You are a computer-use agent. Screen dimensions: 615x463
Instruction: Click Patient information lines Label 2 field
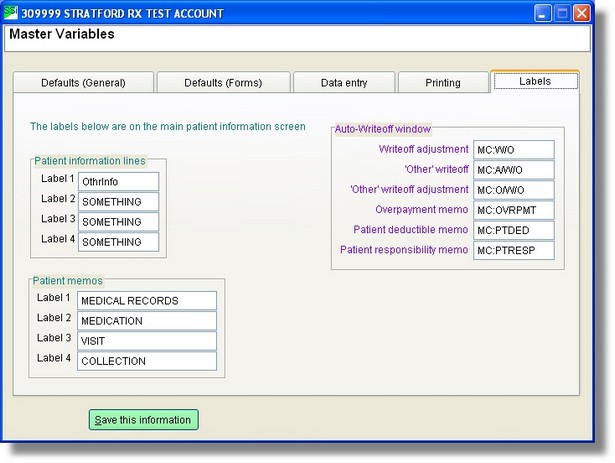(x=118, y=202)
